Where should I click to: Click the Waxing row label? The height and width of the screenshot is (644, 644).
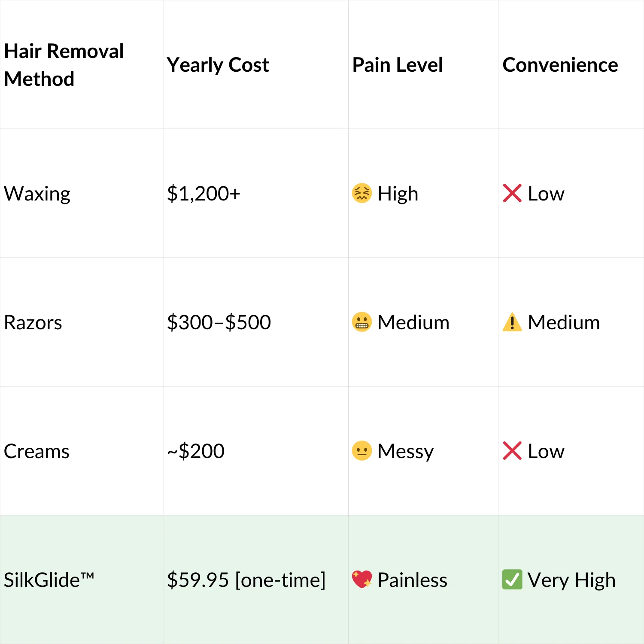[x=37, y=194]
